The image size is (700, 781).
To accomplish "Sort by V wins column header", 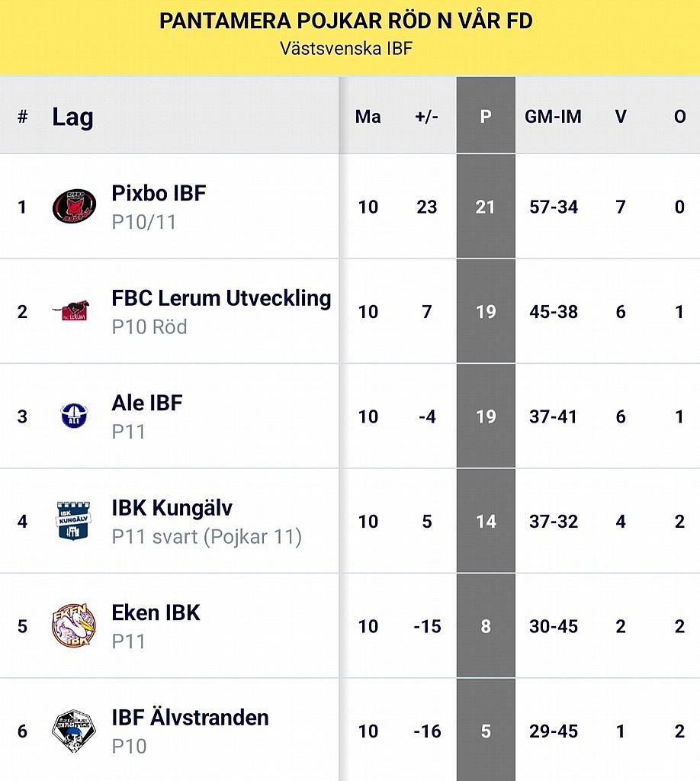I will tap(621, 117).
